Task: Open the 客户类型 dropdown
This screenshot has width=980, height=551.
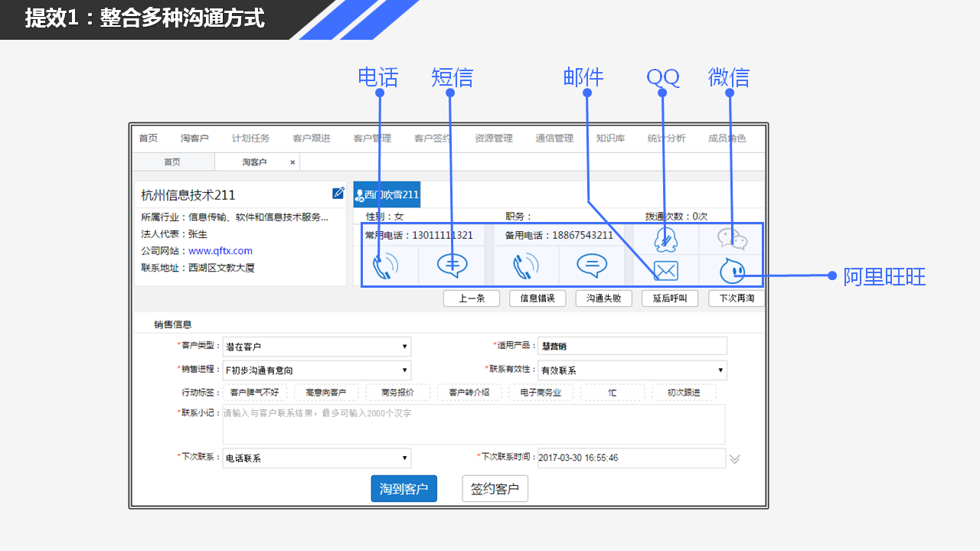Action: coord(316,347)
